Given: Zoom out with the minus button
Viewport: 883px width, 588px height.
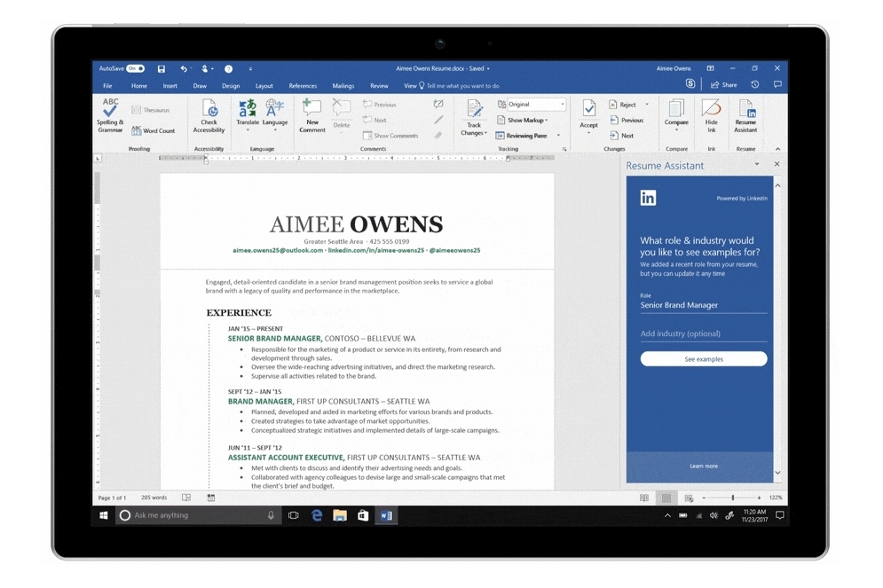Looking at the screenshot, I should point(704,498).
